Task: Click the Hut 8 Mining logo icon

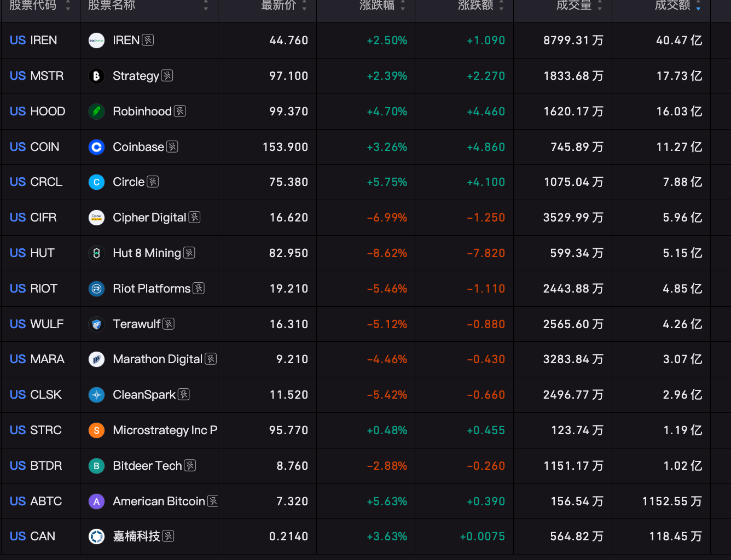Action: (x=96, y=253)
